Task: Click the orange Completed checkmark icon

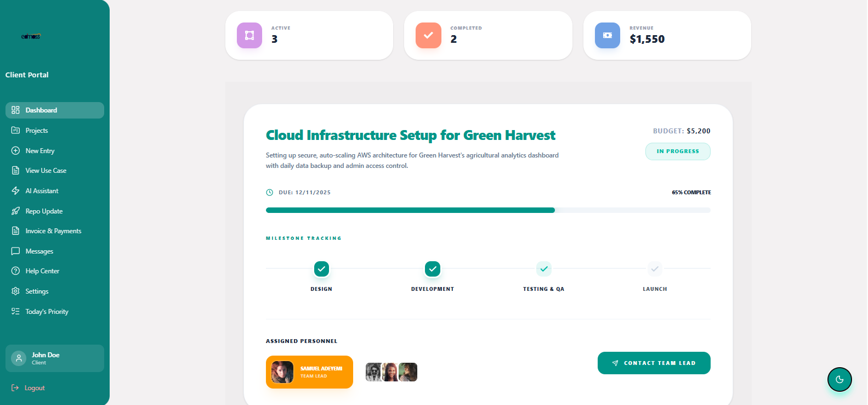Action: 428,36
